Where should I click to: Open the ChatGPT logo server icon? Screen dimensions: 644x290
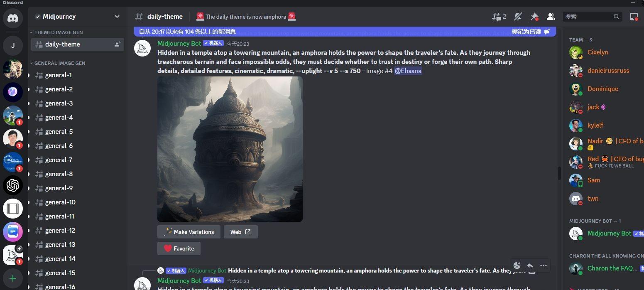[x=13, y=185]
